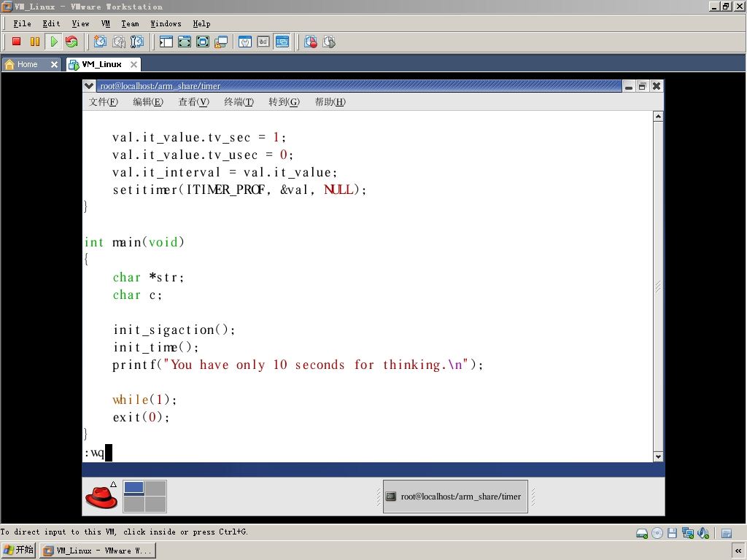The height and width of the screenshot is (560, 747).
Task: Show the summary view wrench icon
Action: coord(245,42)
